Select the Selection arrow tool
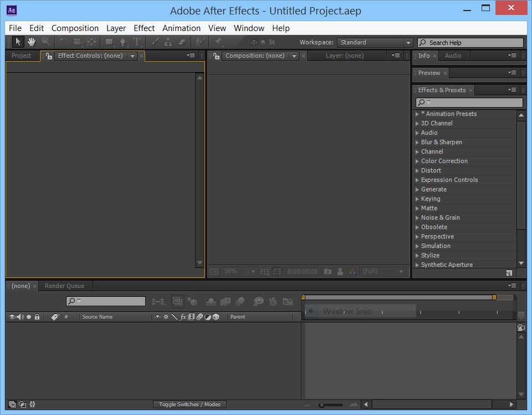This screenshot has height=415, width=532. (x=18, y=42)
